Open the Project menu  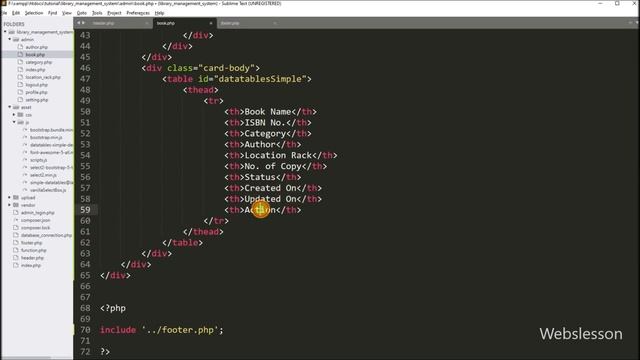click(x=114, y=13)
